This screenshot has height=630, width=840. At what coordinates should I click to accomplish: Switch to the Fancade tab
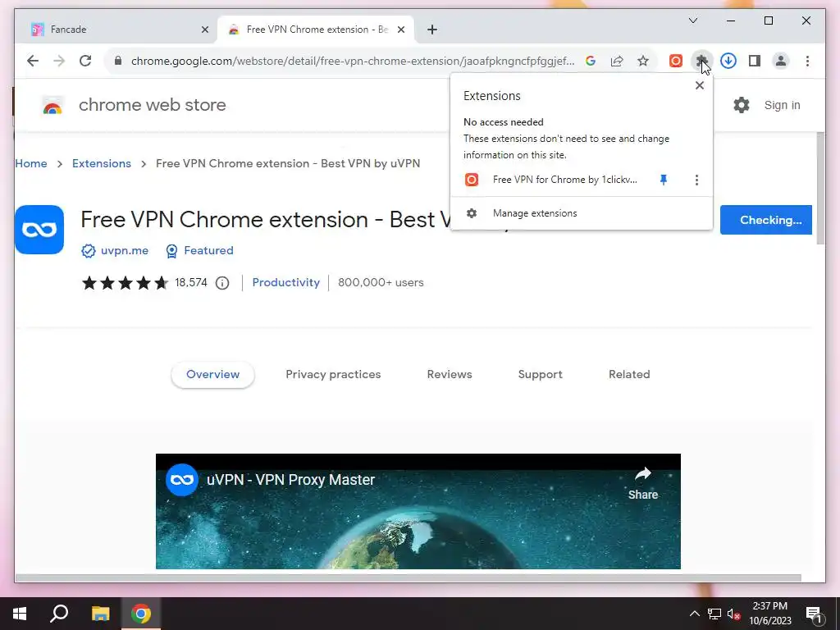click(116, 30)
